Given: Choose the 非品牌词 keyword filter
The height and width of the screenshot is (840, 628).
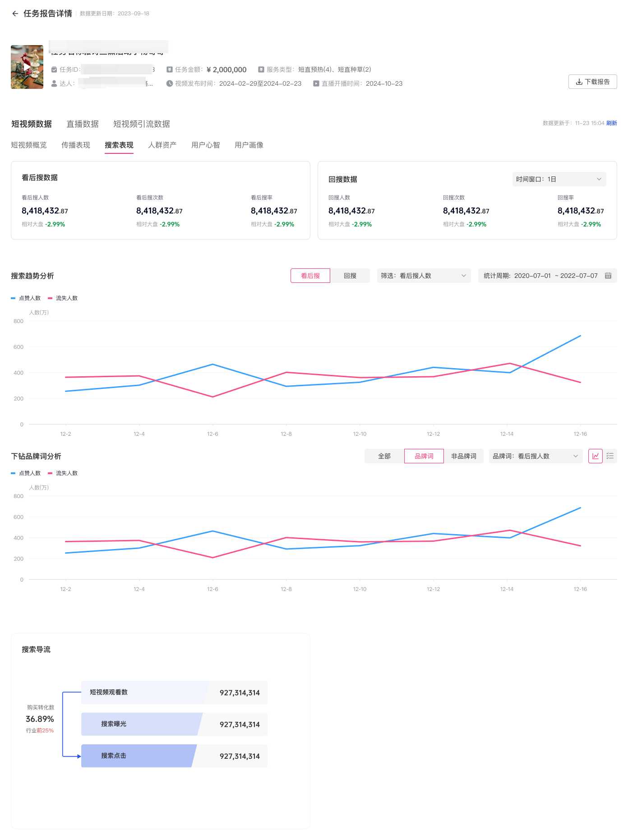Looking at the screenshot, I should pos(463,456).
